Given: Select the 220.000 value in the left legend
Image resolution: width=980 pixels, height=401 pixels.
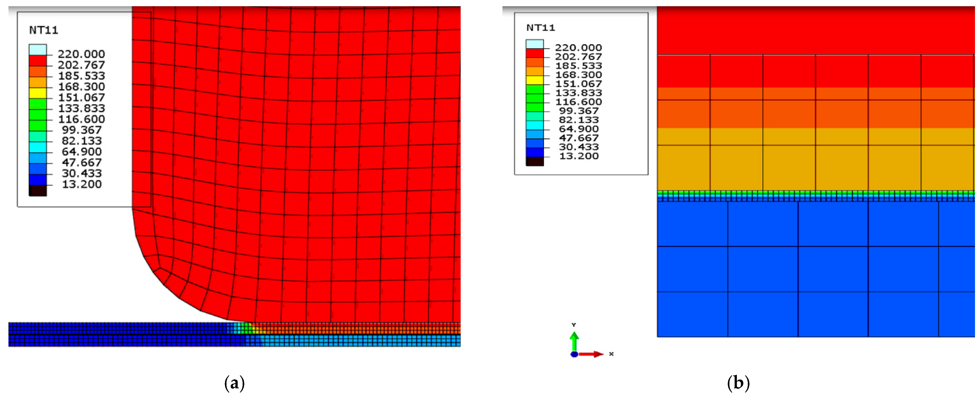Looking at the screenshot, I should click(81, 54).
